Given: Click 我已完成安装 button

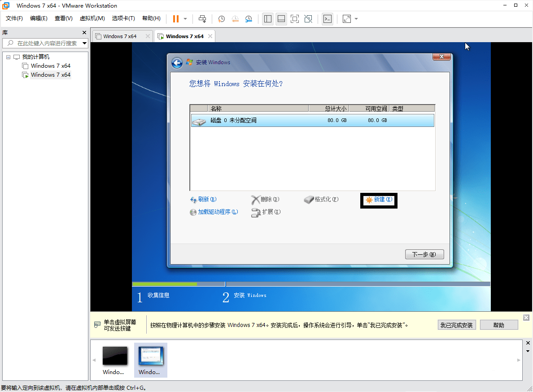Looking at the screenshot, I should tap(457, 325).
